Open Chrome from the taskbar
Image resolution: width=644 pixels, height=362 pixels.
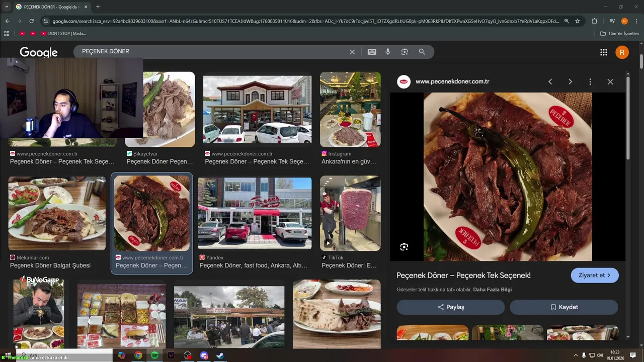click(138, 355)
